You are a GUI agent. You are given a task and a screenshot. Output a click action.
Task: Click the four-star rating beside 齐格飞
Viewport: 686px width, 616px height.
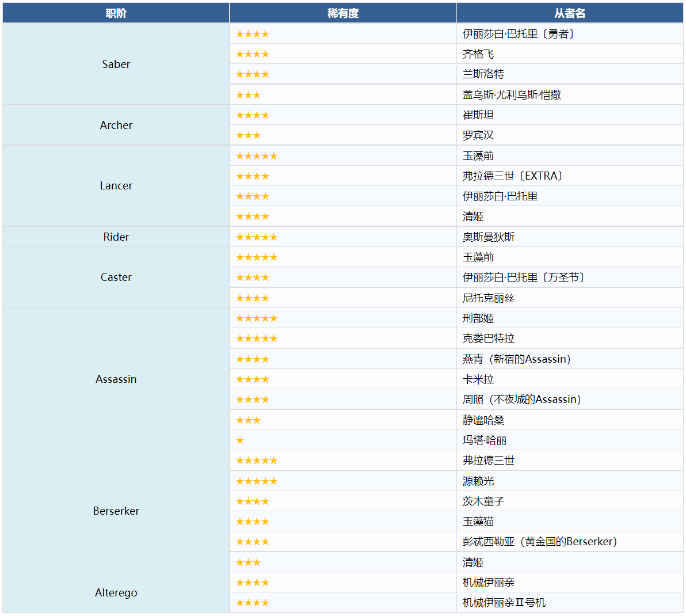point(253,54)
